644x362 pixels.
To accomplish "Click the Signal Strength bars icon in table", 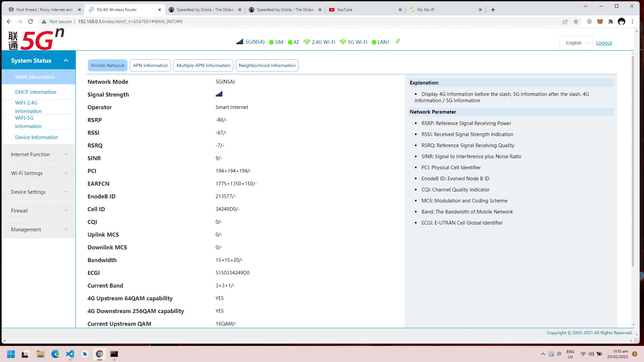I will click(x=219, y=94).
